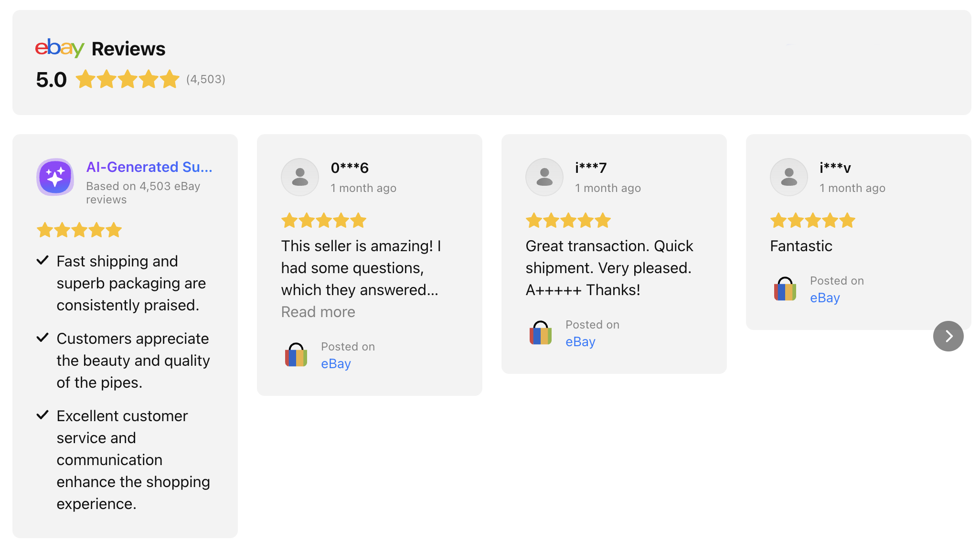Screen dimensions: 980x552
Task: Click the checkmark beside Excellent customer service summary
Action: pyautogui.click(x=43, y=415)
